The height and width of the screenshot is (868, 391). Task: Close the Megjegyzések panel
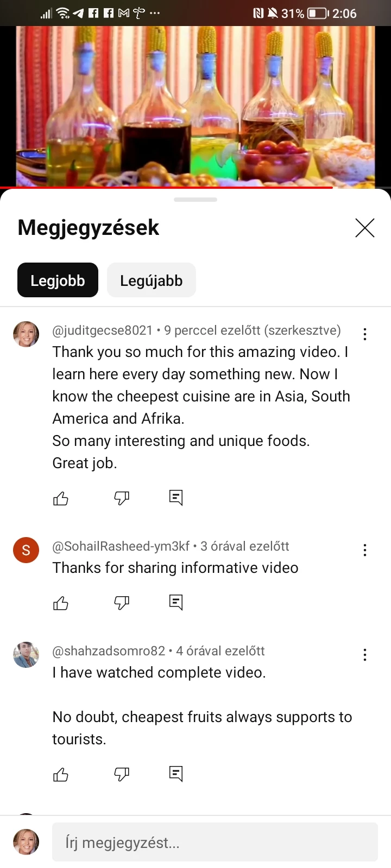365,228
